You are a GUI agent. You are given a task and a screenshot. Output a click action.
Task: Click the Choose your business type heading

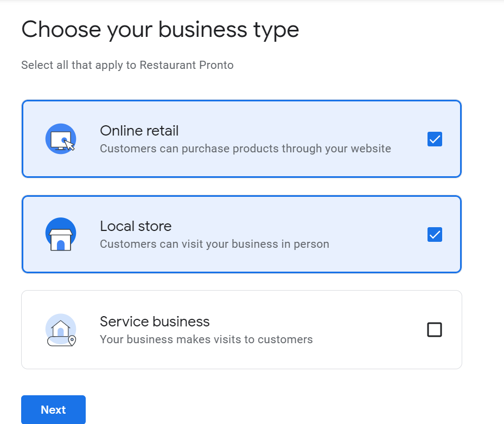pyautogui.click(x=160, y=30)
